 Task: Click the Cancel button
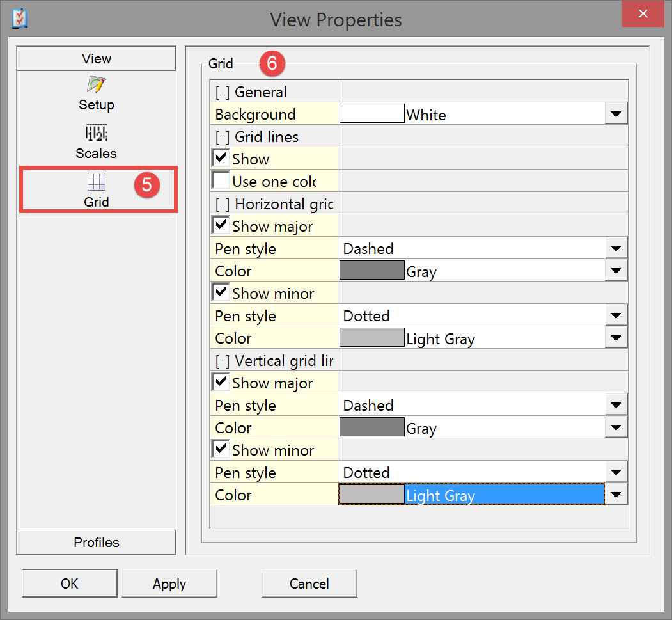(309, 584)
